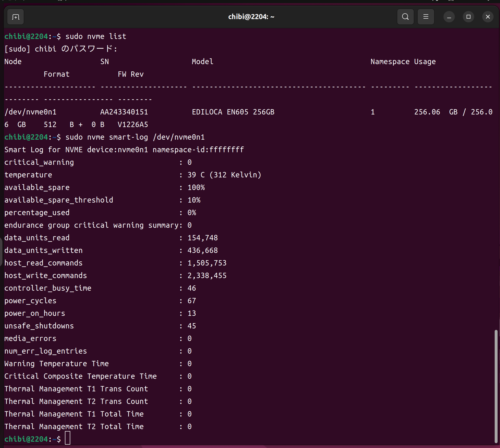
Task: Click the temperature value 39 C
Action: [x=196, y=175]
